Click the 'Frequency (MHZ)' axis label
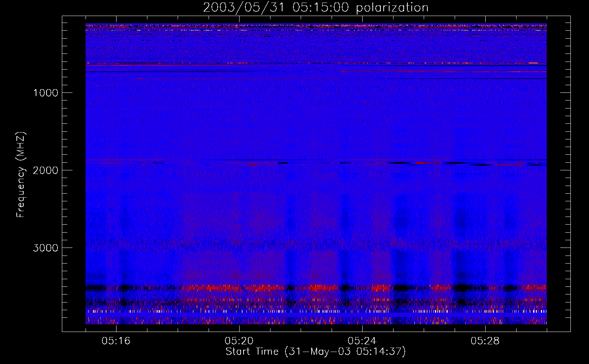The width and height of the screenshot is (589, 364). coord(21,175)
